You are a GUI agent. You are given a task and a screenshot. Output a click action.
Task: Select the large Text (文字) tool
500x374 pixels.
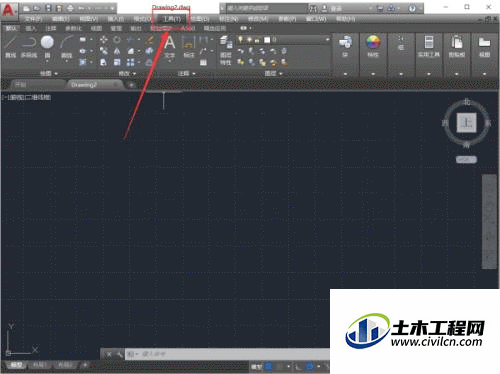[x=169, y=47]
